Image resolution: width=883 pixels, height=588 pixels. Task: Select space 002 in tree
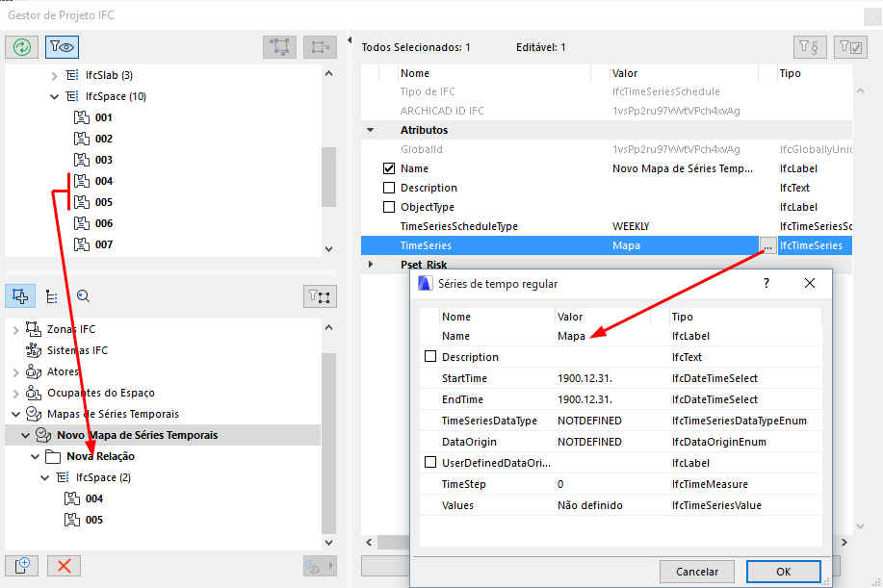coord(104,139)
